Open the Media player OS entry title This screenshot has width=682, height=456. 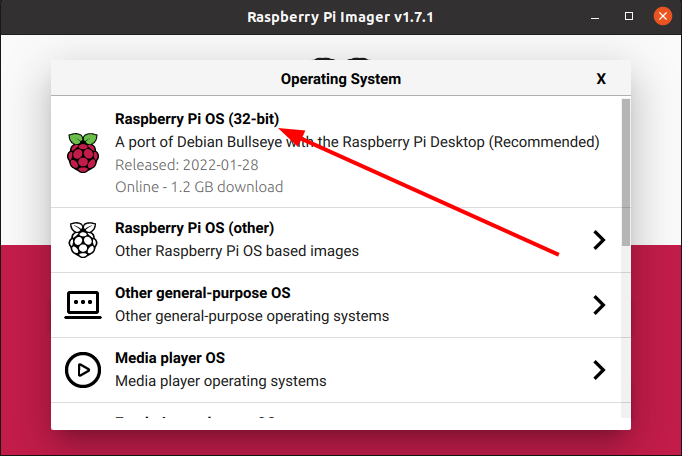pyautogui.click(x=170, y=358)
